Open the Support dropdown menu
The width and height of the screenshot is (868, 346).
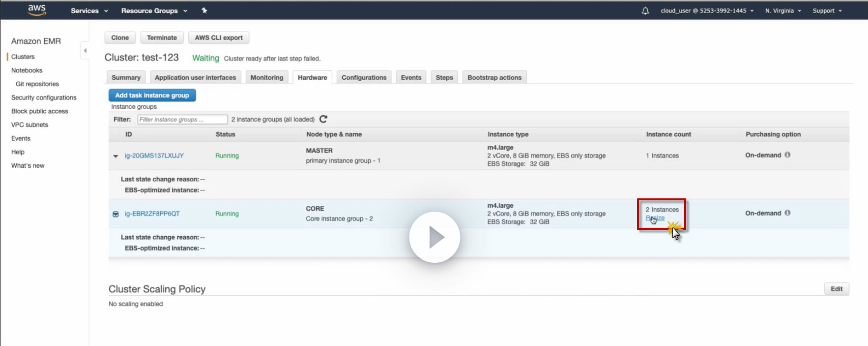(827, 11)
